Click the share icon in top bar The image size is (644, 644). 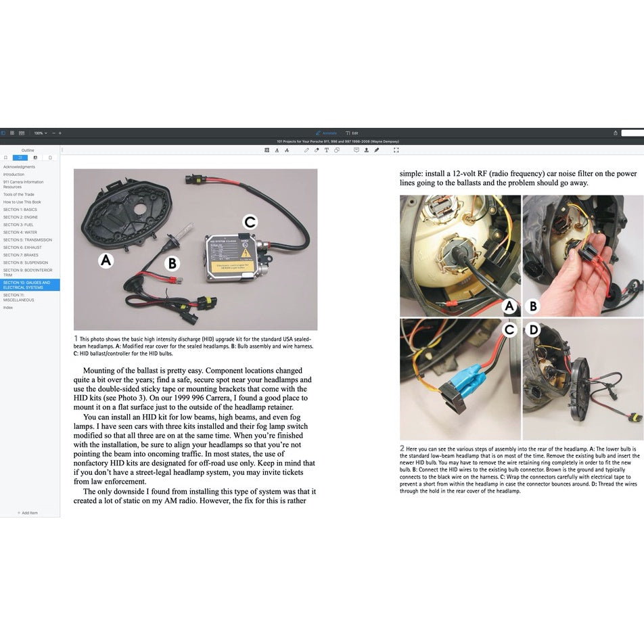pyautogui.click(x=615, y=133)
